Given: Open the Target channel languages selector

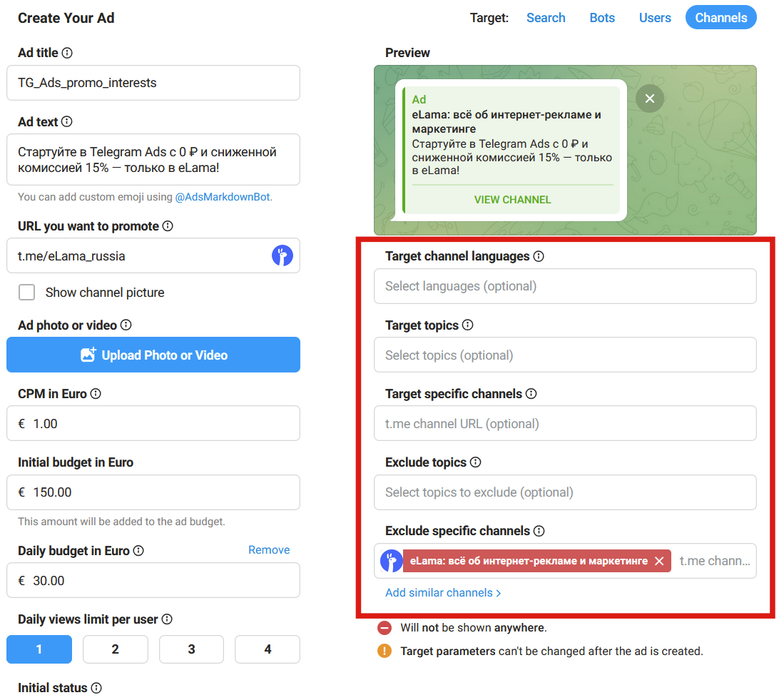Looking at the screenshot, I should point(565,286).
